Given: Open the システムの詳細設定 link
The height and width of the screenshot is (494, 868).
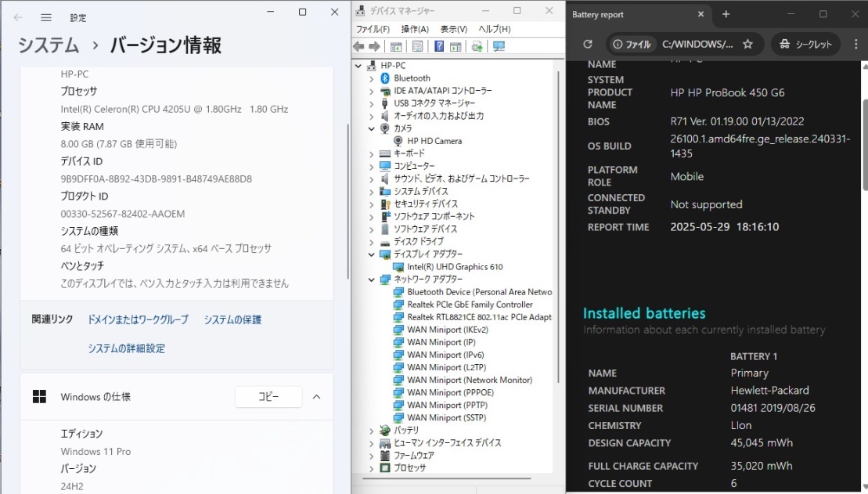Looking at the screenshot, I should (126, 348).
